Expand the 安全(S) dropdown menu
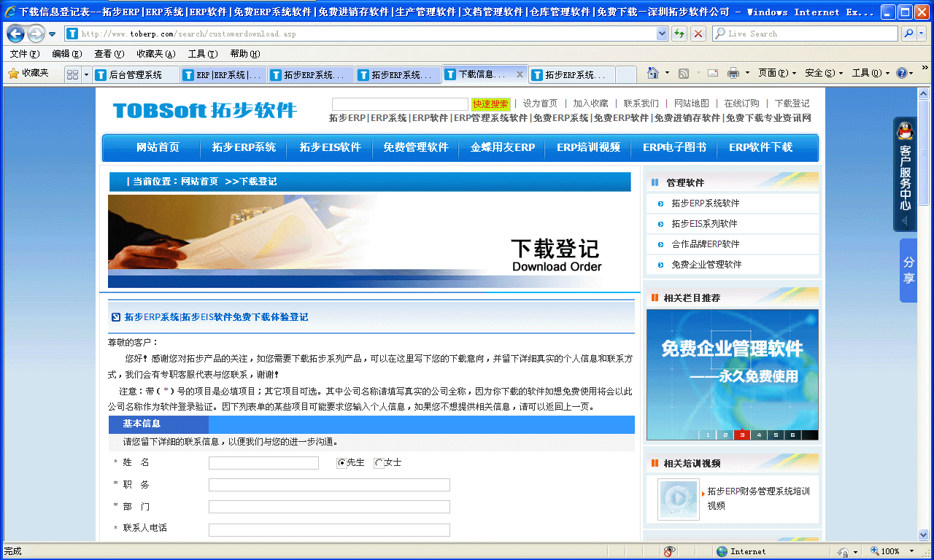This screenshot has width=934, height=560. point(823,74)
